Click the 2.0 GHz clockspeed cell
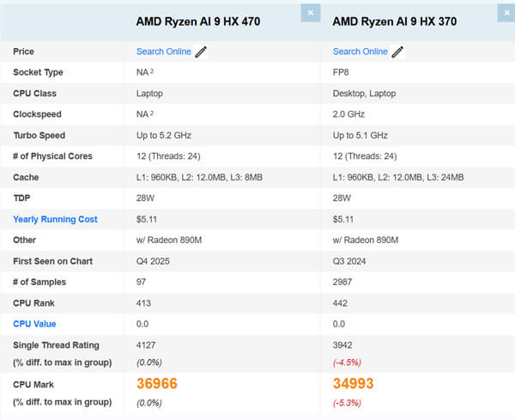This screenshot has height=420, width=515. [348, 114]
